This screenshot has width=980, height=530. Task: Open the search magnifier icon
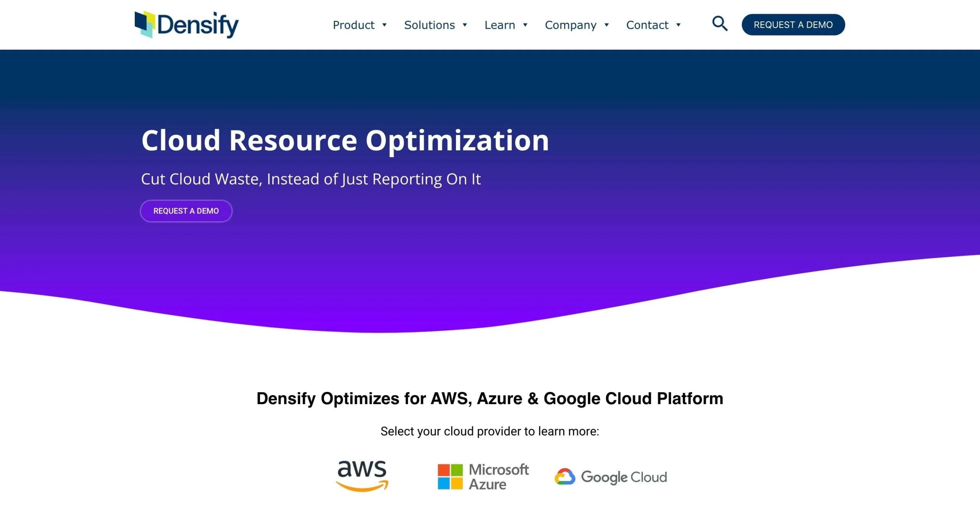[x=720, y=24]
